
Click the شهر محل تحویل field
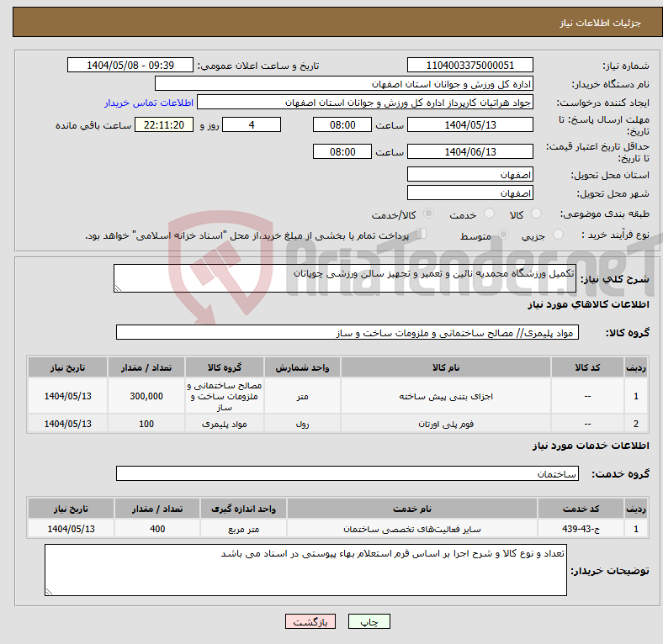click(x=469, y=193)
